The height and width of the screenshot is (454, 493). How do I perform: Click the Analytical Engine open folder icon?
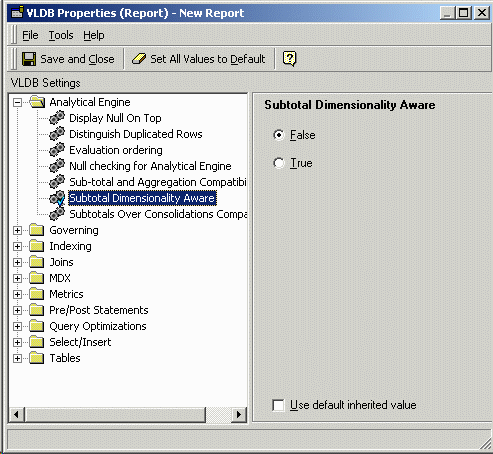click(x=37, y=102)
